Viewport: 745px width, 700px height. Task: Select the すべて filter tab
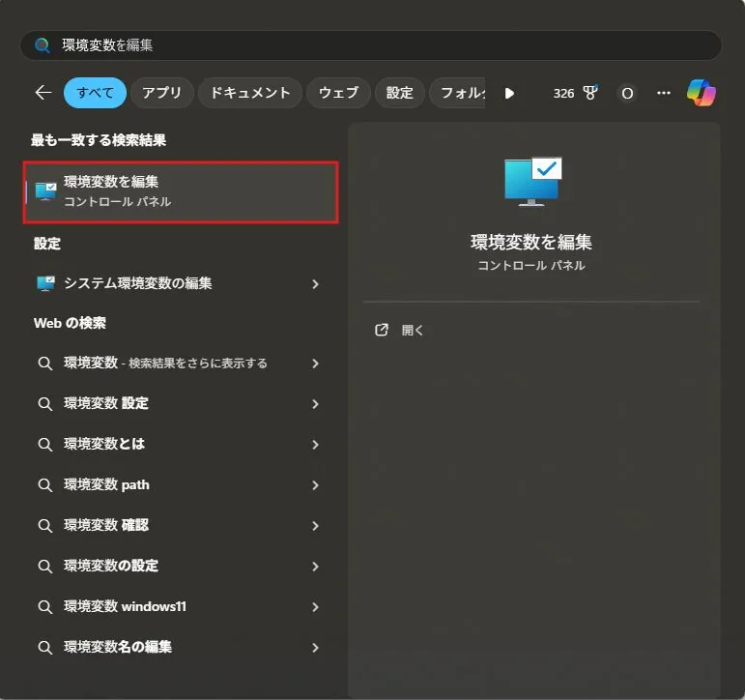coord(95,93)
